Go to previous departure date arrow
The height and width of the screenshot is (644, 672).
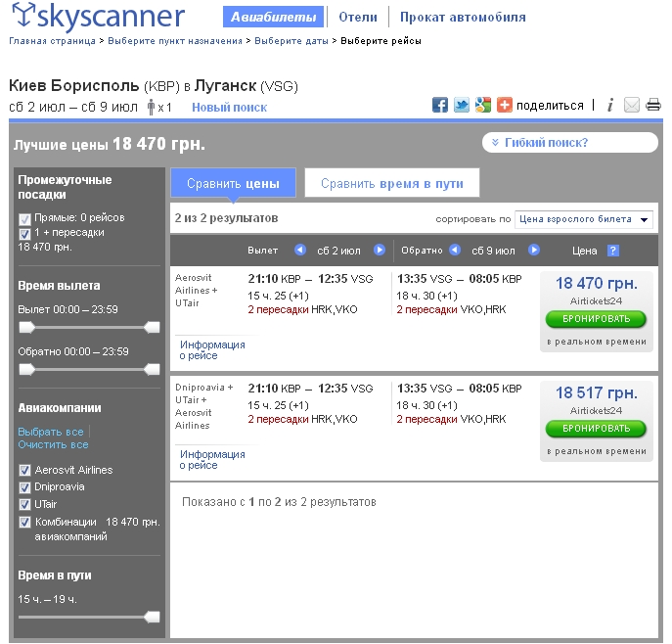pyautogui.click(x=300, y=251)
